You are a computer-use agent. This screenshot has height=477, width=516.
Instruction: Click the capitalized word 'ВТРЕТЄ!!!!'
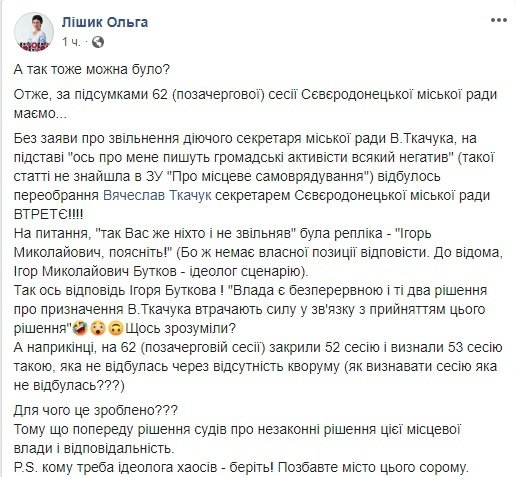click(48, 214)
